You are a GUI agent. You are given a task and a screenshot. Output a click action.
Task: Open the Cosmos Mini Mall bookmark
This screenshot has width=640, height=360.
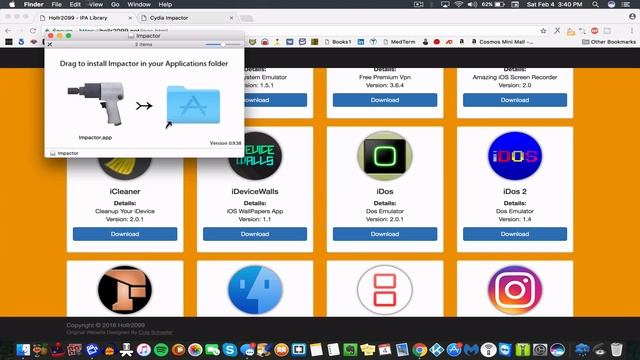point(502,42)
